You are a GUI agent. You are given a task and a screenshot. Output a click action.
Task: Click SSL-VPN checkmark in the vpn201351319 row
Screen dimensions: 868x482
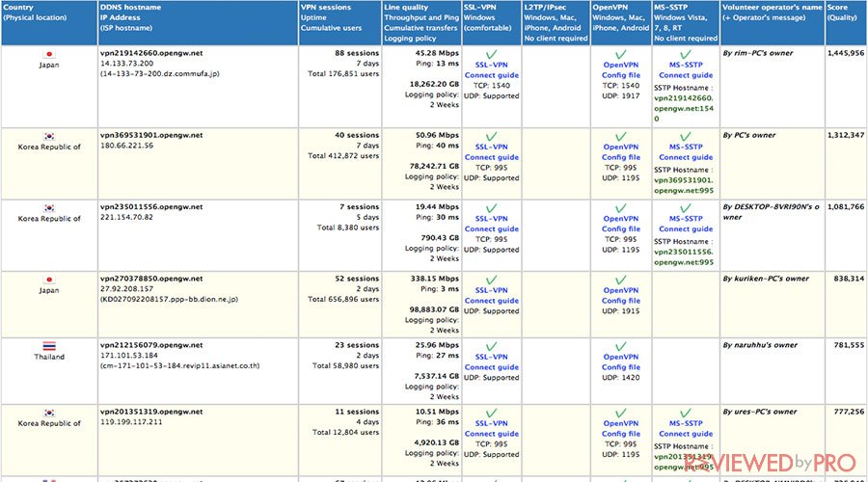[491, 413]
